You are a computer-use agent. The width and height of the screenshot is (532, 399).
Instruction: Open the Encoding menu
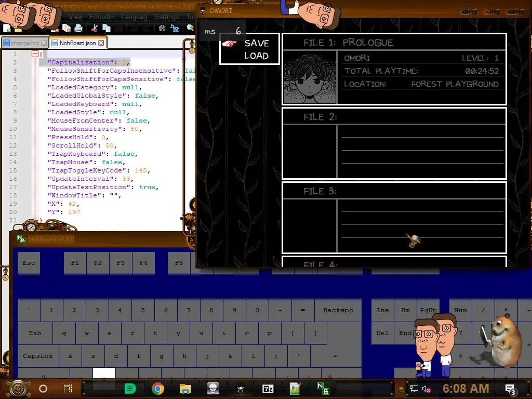click(x=101, y=17)
